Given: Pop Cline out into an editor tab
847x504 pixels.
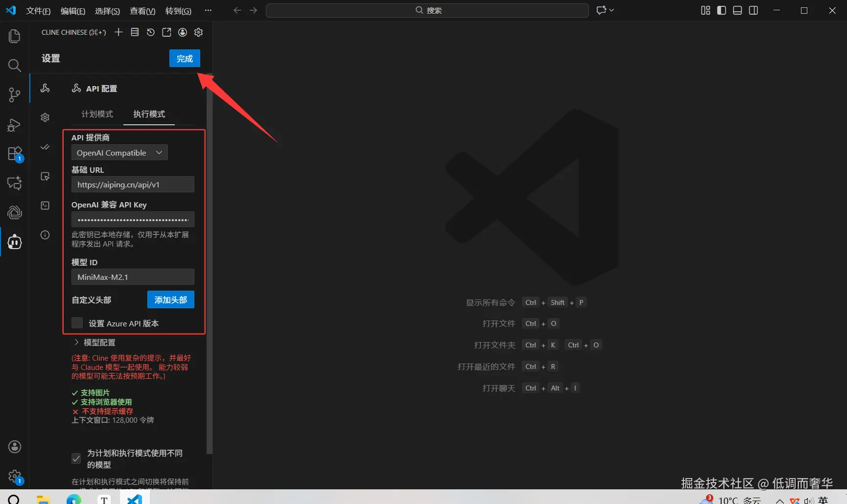Looking at the screenshot, I should pyautogui.click(x=166, y=32).
